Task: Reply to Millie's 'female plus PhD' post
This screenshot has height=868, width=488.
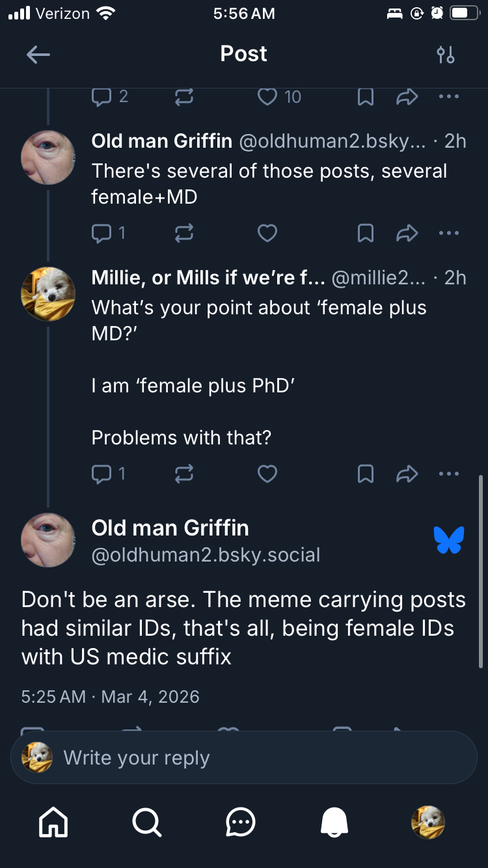Action: (102, 474)
